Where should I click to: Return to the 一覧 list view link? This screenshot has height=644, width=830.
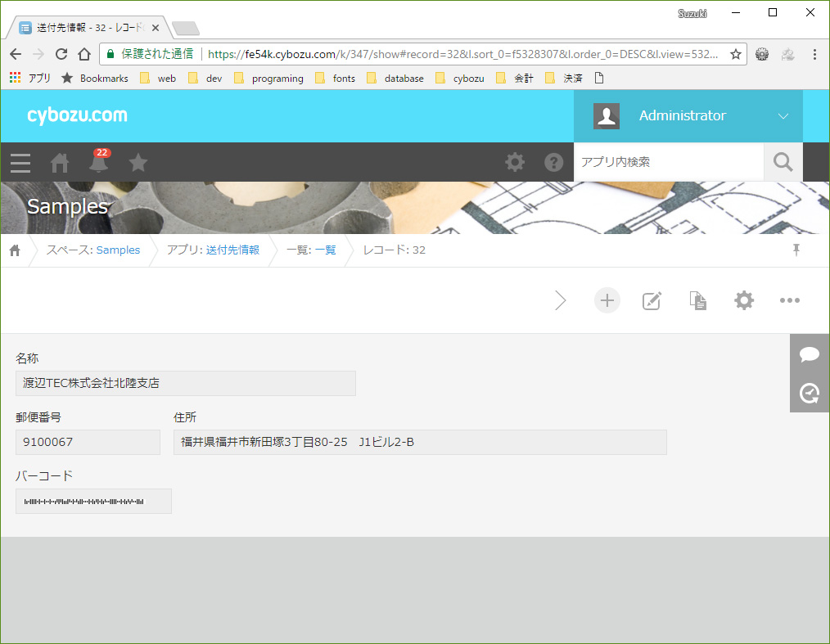click(326, 250)
